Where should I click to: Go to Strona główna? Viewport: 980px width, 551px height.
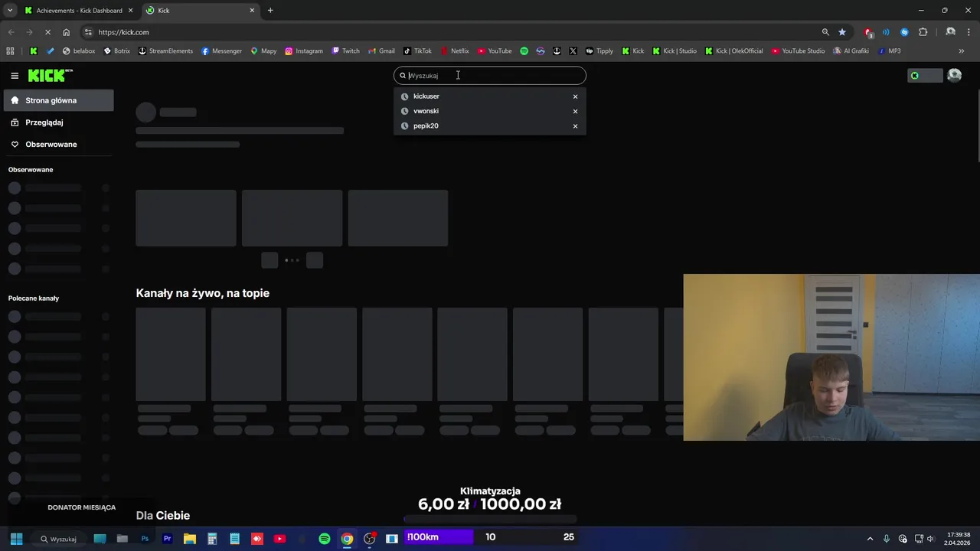click(58, 100)
